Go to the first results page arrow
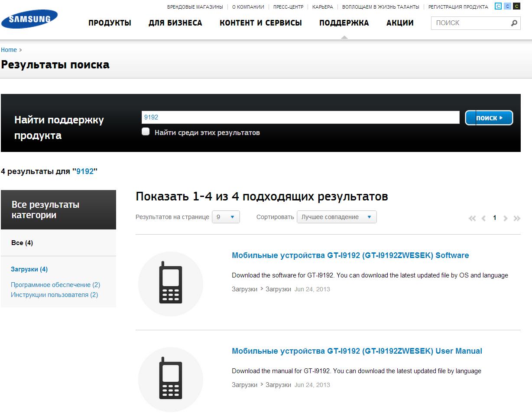The height and width of the screenshot is (416, 532). [472, 218]
